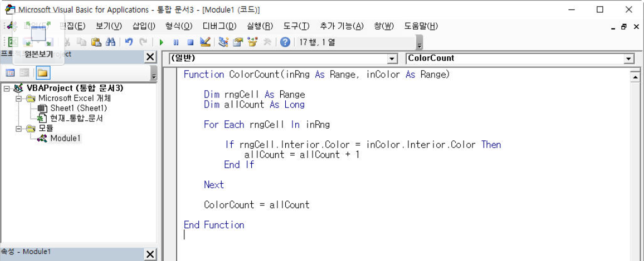The width and height of the screenshot is (644, 261).
Task: Toggle Folders view in project panel
Action: click(42, 73)
